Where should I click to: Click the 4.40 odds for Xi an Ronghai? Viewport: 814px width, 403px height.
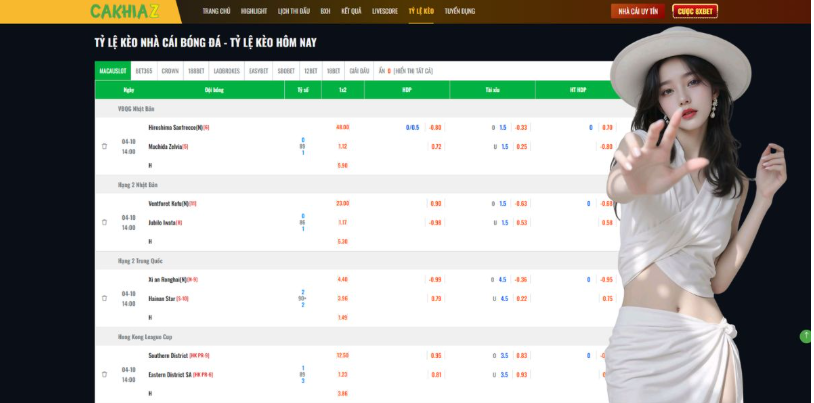(343, 279)
